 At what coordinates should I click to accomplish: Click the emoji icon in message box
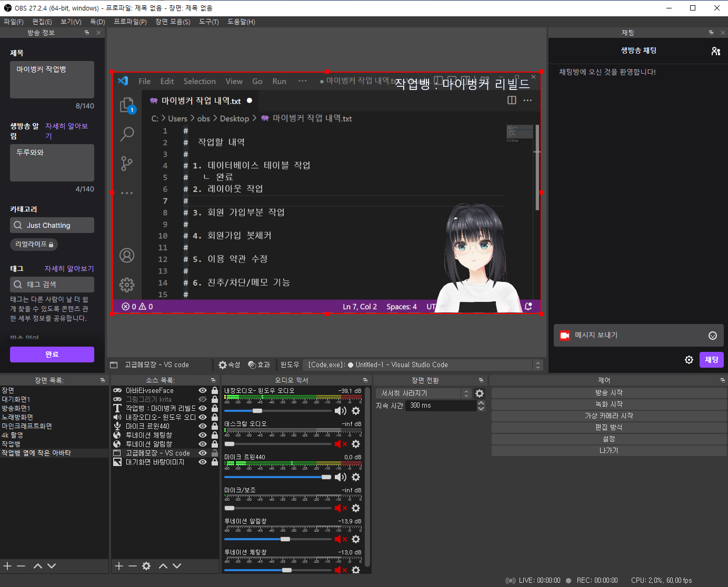713,336
